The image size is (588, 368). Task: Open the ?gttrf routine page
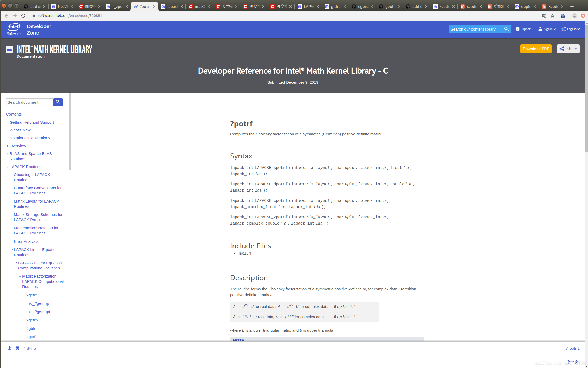(31, 337)
